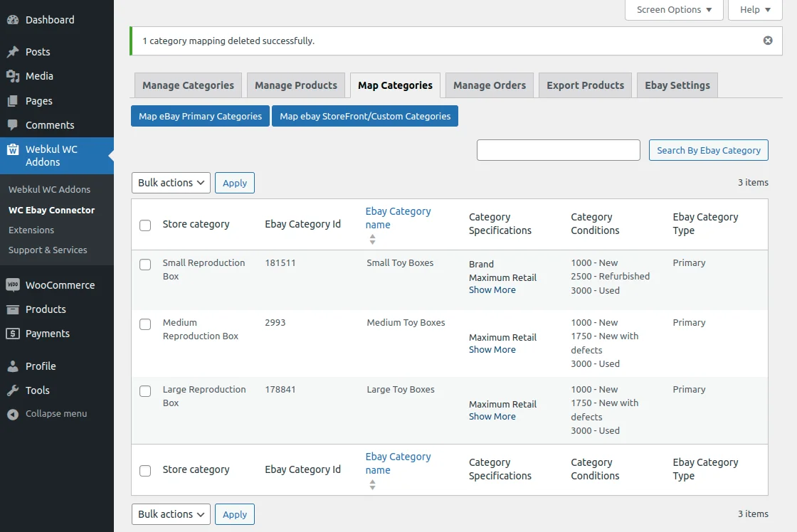Click inside the ebay category search field
This screenshot has height=532, width=797.
(x=558, y=150)
